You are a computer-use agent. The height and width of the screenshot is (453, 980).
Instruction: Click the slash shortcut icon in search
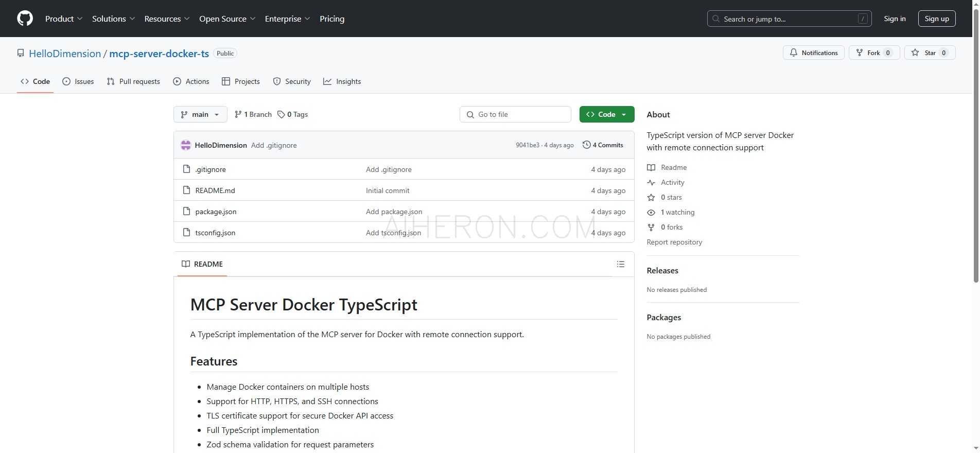[863, 19]
